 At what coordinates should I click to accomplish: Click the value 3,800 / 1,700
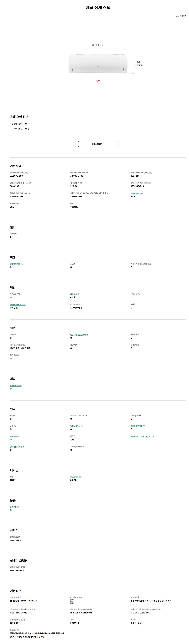[77, 176]
